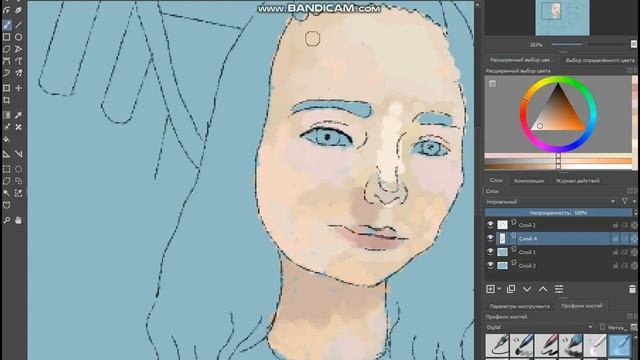Open the layer properties button
The image size is (640, 360).
tap(559, 289)
